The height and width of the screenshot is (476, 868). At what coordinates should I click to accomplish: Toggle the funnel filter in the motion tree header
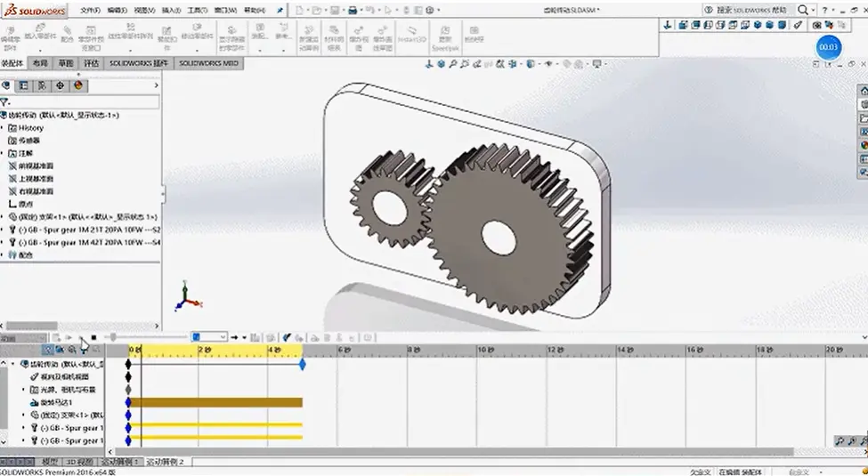[84, 350]
